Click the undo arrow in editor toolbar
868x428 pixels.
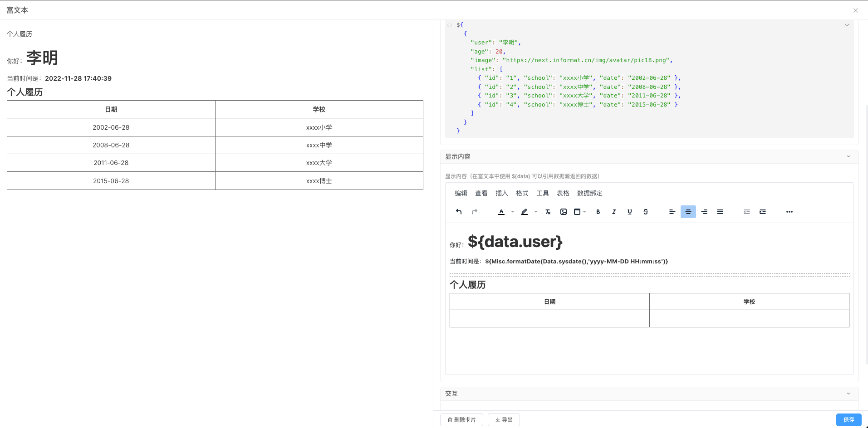(x=459, y=212)
